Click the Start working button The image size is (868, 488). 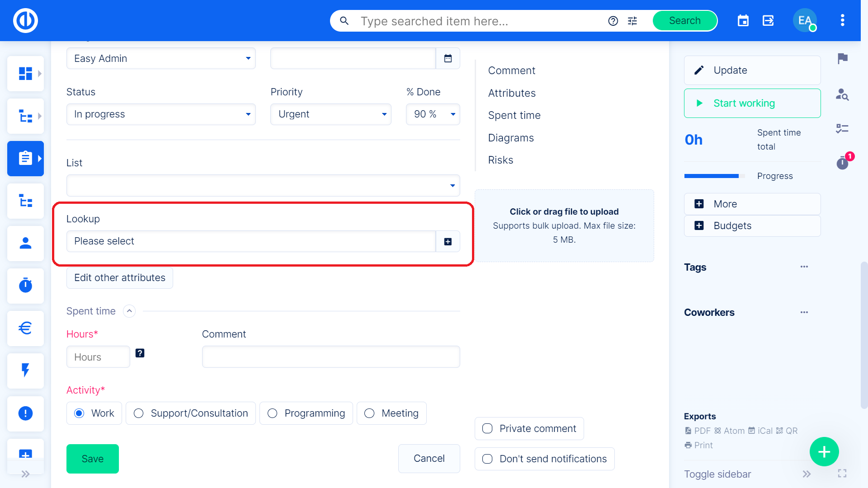[752, 103]
